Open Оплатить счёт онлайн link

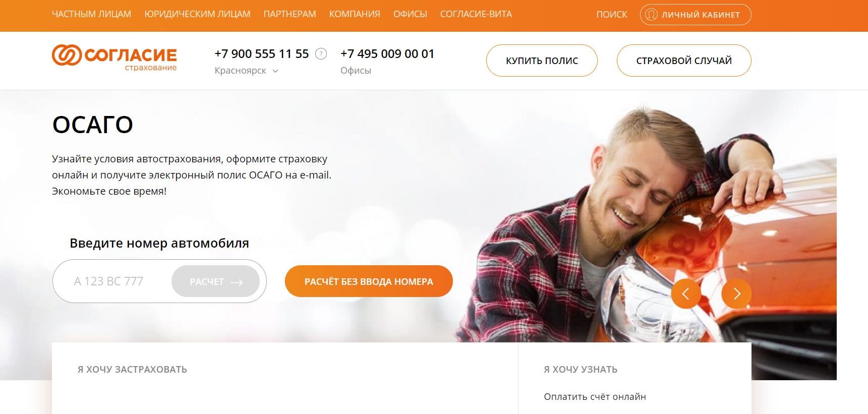coord(595,397)
